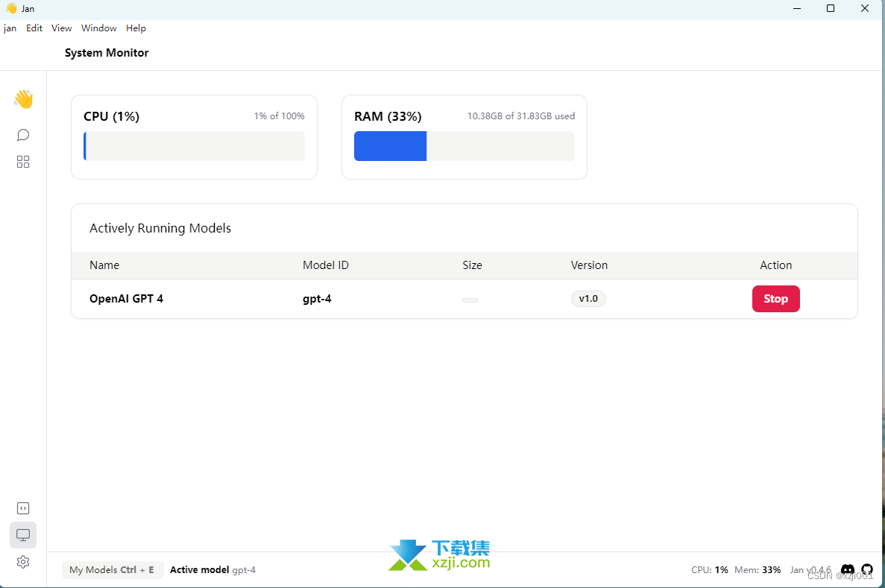Click the System Monitor page title
Viewport: 885px width, 588px height.
[x=107, y=52]
